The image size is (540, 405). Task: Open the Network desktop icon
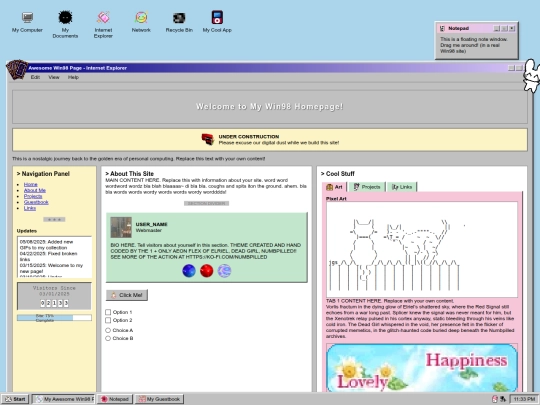pos(141,22)
